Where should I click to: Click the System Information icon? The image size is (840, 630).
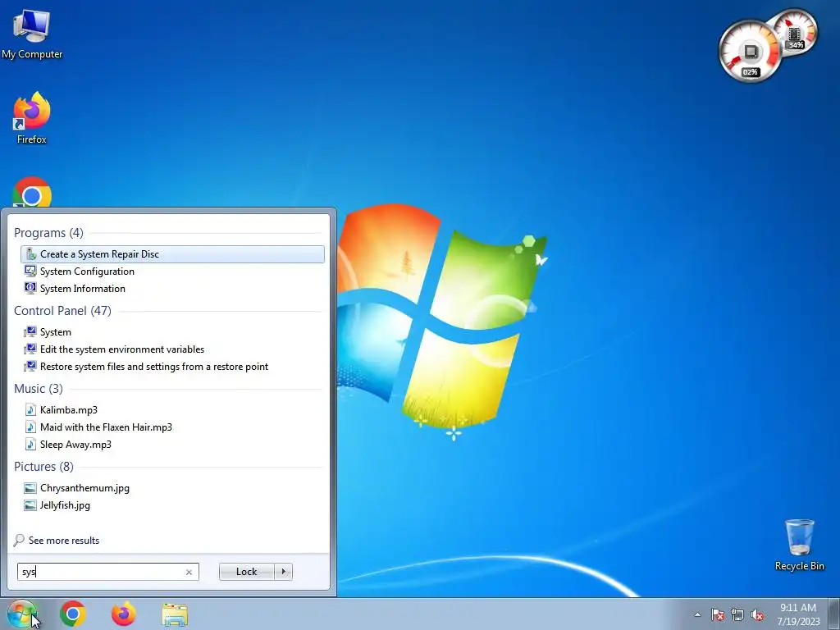tap(30, 288)
